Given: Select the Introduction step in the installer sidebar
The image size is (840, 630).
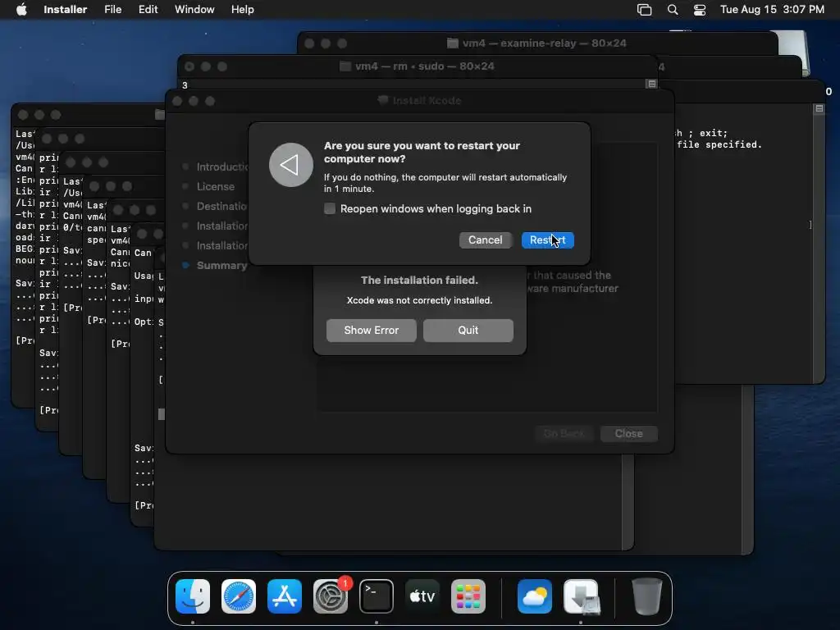Looking at the screenshot, I should tap(222, 167).
